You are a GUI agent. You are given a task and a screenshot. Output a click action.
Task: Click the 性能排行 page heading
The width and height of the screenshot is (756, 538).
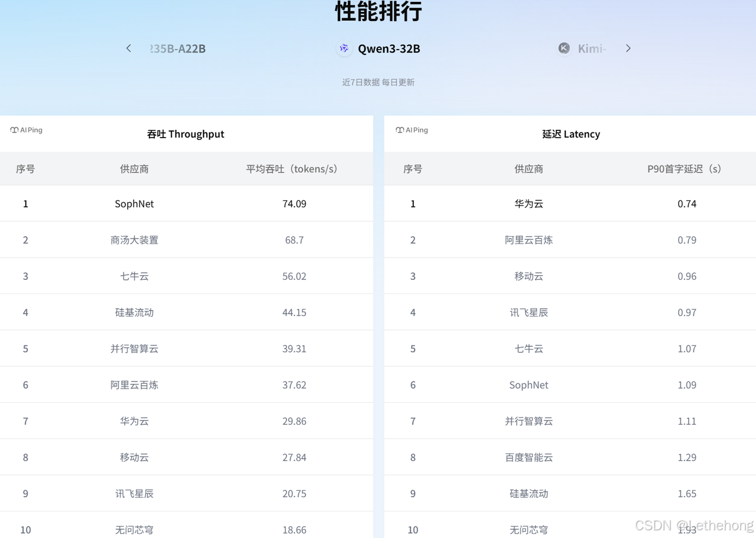pos(379,11)
